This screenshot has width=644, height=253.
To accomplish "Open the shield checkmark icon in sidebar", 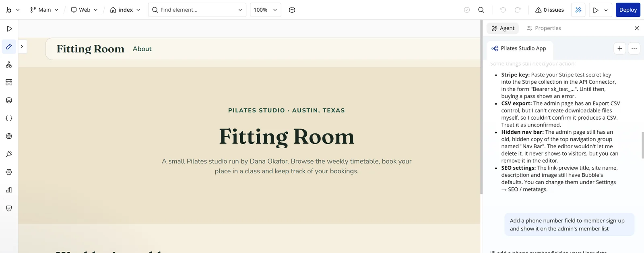I will tap(9, 208).
